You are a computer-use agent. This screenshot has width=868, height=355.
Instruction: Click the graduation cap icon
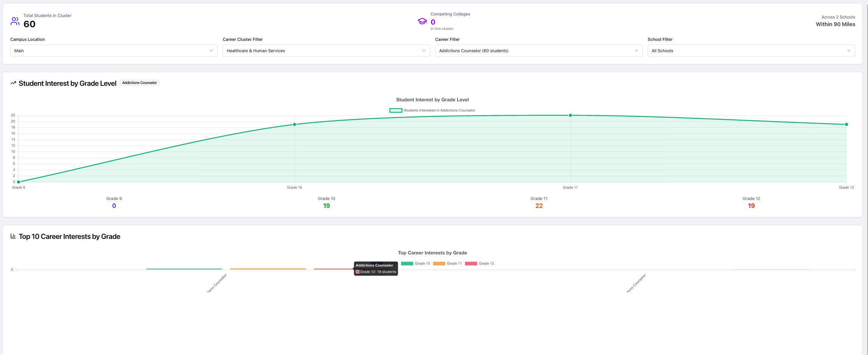422,21
